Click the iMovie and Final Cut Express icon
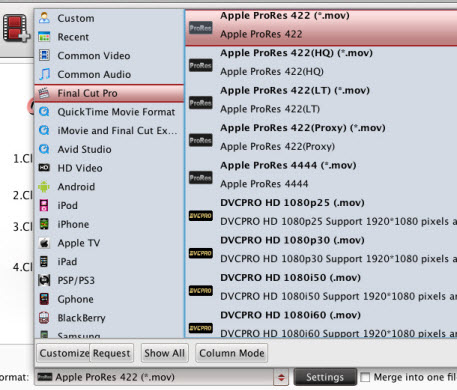Viewport: 457px width, 390px height. [44, 130]
